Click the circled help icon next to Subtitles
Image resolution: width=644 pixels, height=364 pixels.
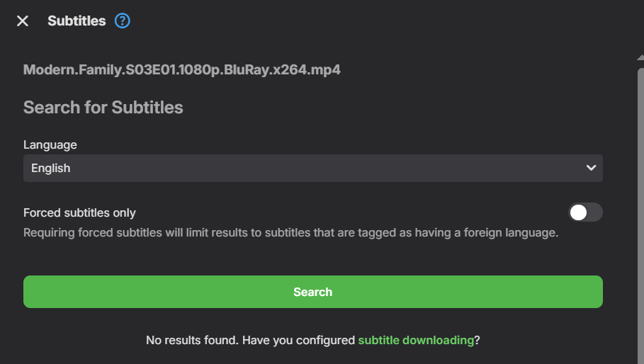pos(123,21)
